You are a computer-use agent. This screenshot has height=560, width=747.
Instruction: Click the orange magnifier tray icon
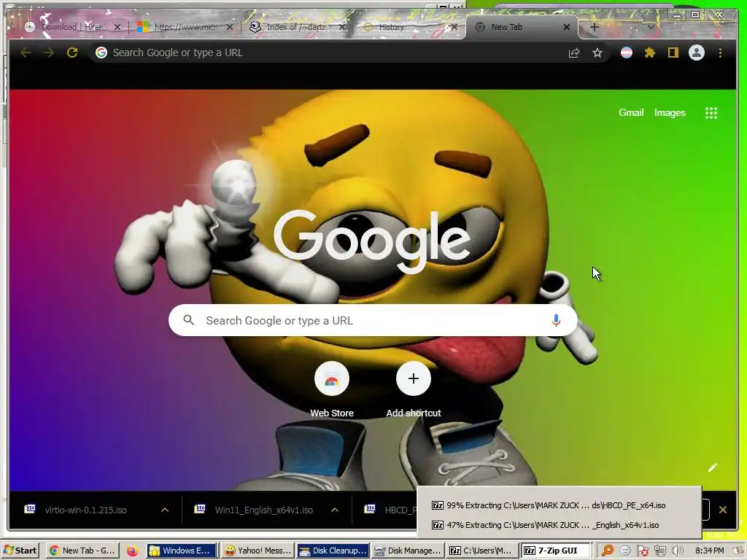[x=608, y=551]
